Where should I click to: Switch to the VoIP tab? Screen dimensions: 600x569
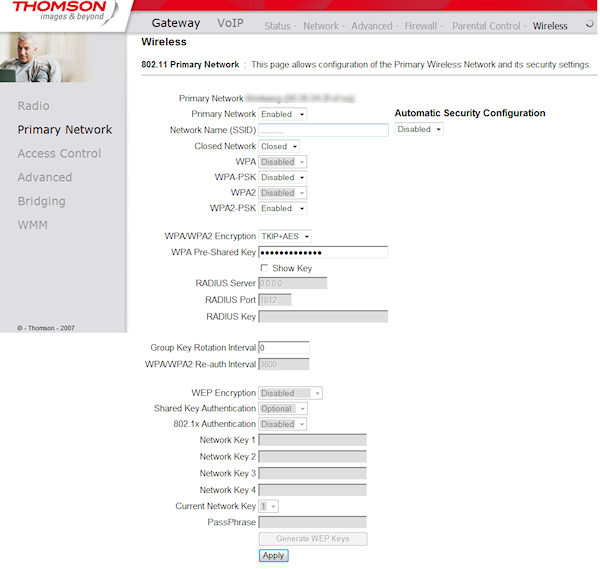[230, 23]
